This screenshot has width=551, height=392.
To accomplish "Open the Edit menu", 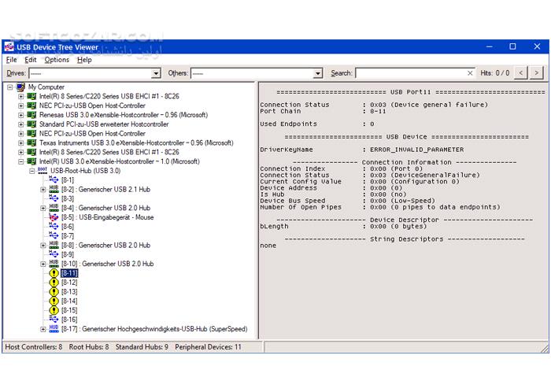I will point(31,60).
